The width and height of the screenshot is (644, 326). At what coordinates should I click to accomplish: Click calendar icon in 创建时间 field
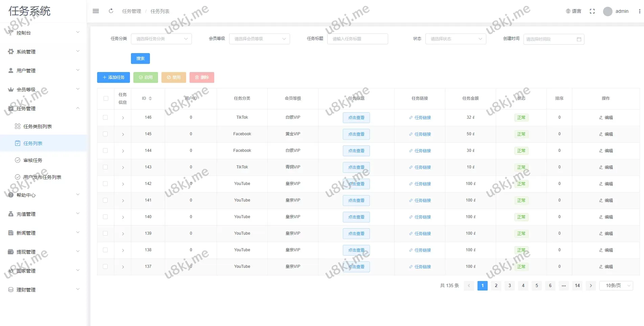pos(579,39)
